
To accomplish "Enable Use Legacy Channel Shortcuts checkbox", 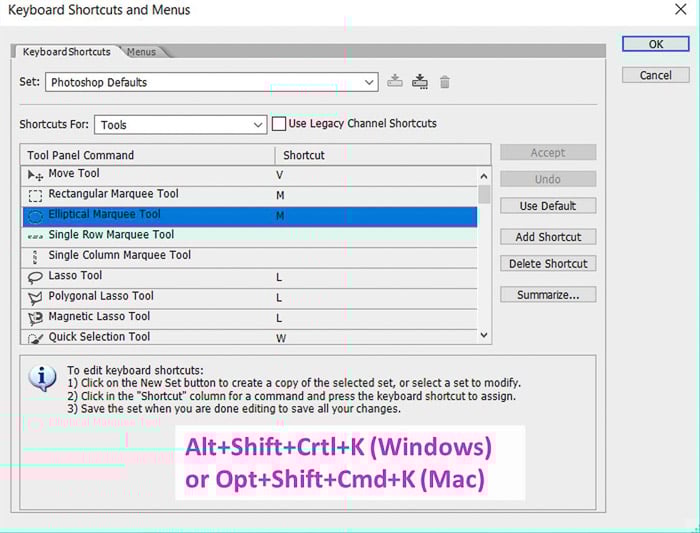I will click(279, 124).
